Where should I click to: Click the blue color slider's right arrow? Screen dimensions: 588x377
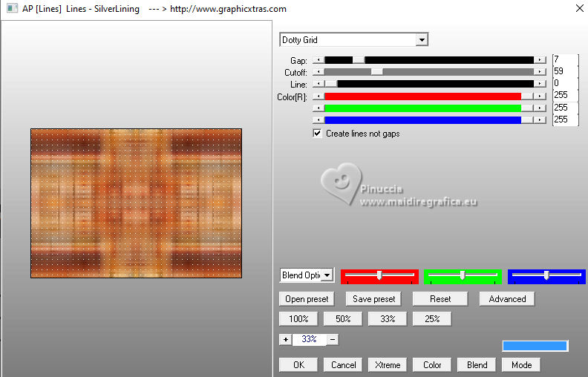(540, 120)
